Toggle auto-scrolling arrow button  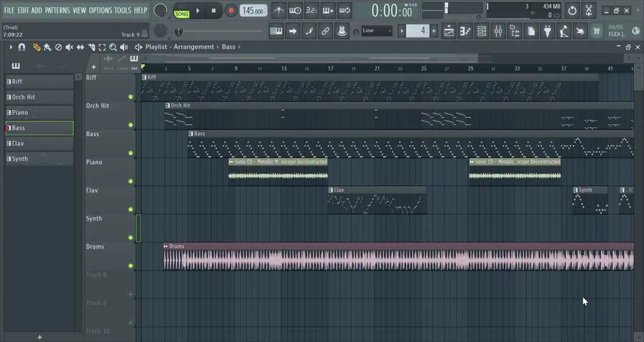pos(293,31)
